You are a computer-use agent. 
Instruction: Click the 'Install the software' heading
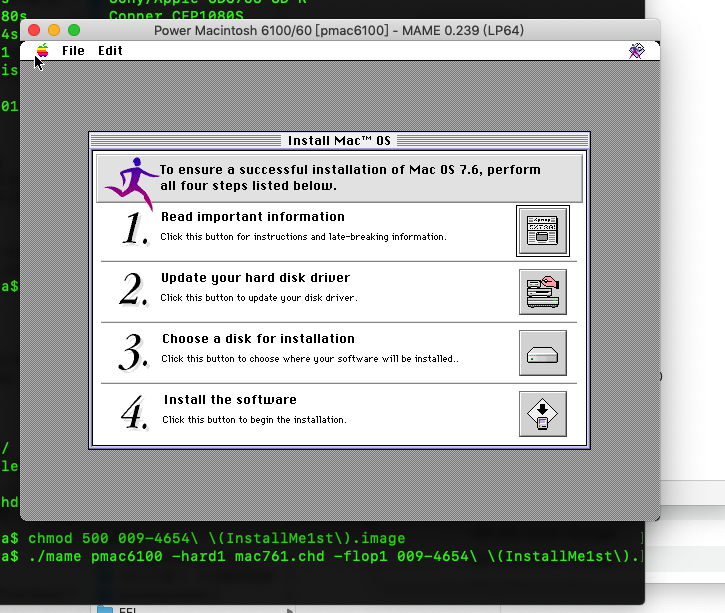(230, 400)
